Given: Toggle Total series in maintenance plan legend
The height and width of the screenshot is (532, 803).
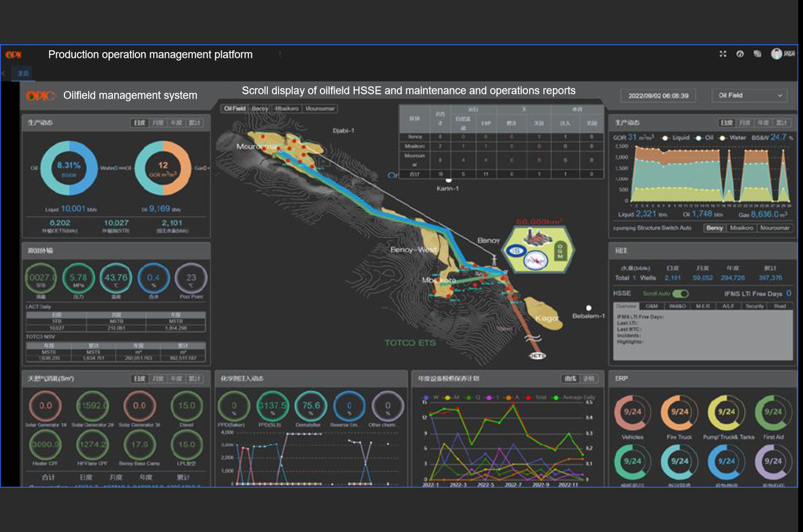Looking at the screenshot, I should click(535, 397).
